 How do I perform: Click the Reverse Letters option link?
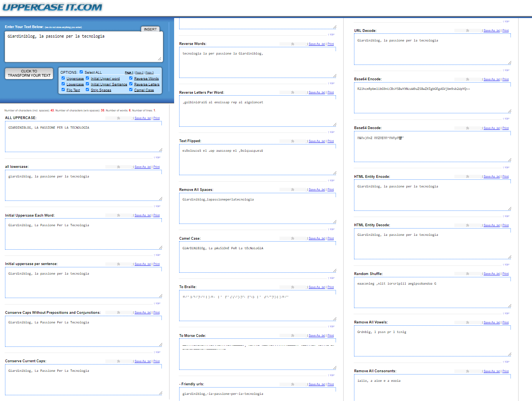(146, 85)
